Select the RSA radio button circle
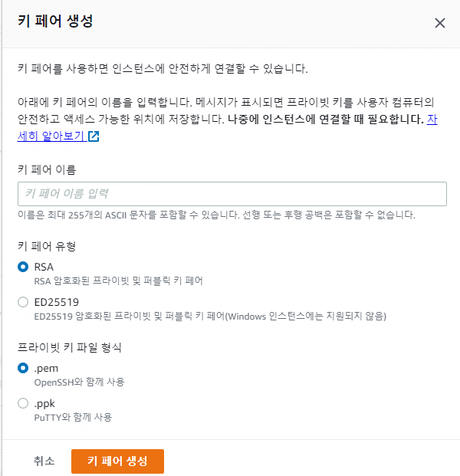 (23, 267)
